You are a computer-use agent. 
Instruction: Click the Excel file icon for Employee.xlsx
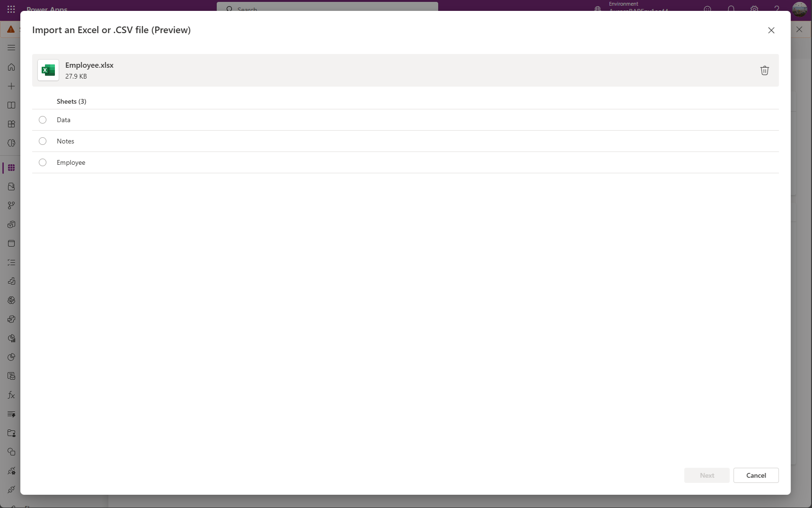(48, 70)
